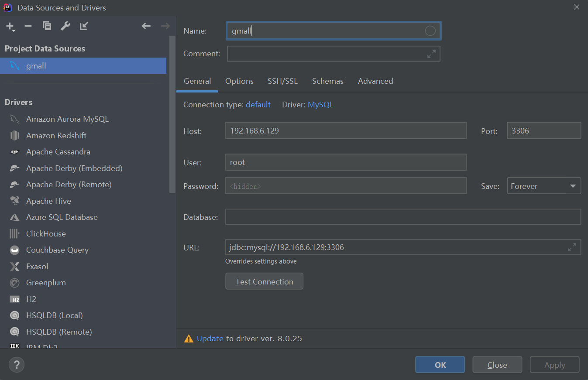Navigate back with the left arrow icon
The image size is (588, 380).
point(146,26)
